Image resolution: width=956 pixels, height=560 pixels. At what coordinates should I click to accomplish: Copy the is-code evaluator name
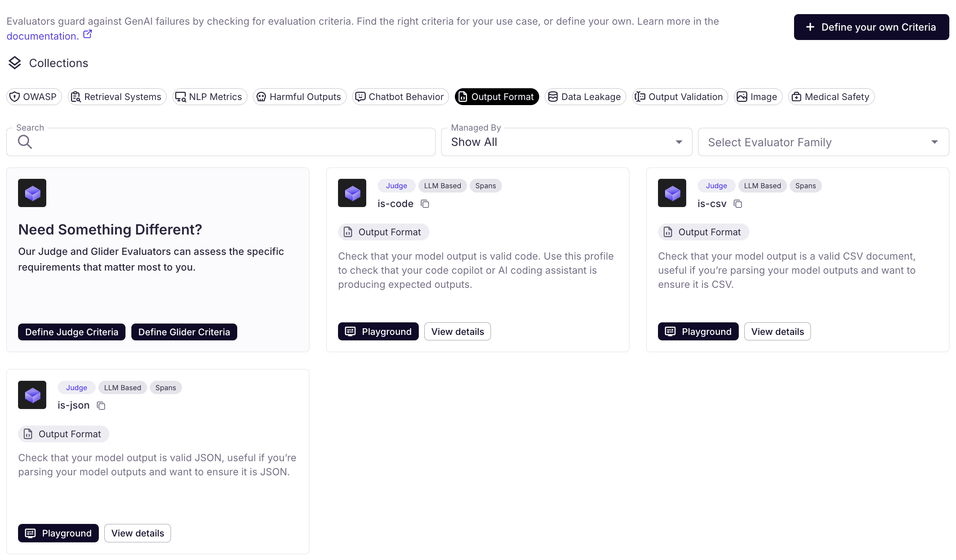pos(425,204)
